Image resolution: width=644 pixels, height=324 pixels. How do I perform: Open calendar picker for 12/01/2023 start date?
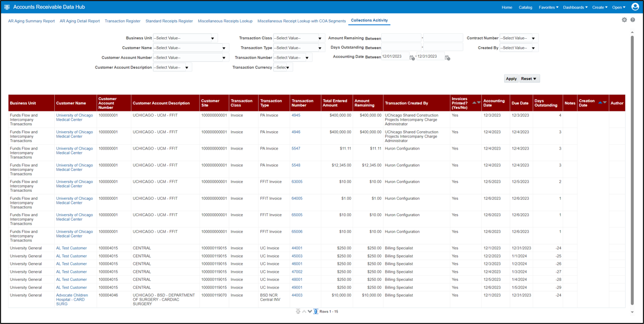412,58
